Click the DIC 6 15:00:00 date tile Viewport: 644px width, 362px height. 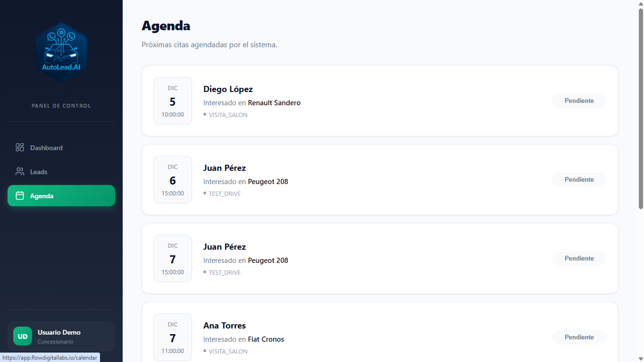pyautogui.click(x=173, y=179)
